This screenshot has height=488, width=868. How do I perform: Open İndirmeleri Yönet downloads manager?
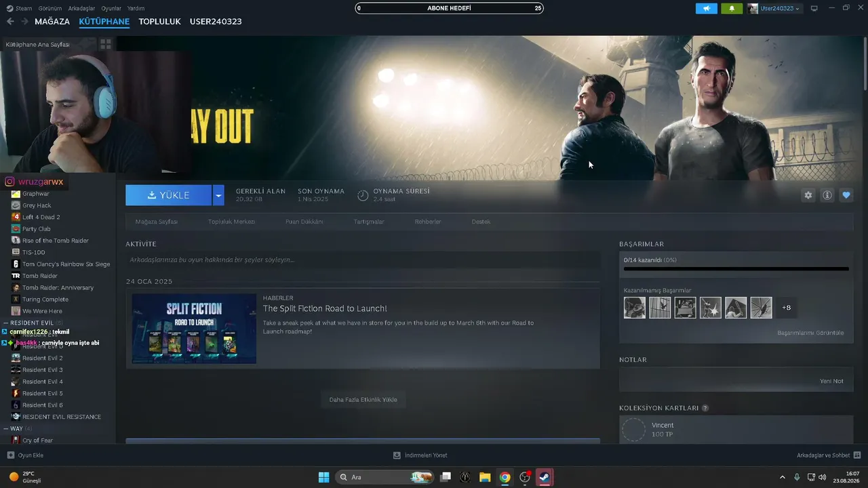[x=420, y=455]
